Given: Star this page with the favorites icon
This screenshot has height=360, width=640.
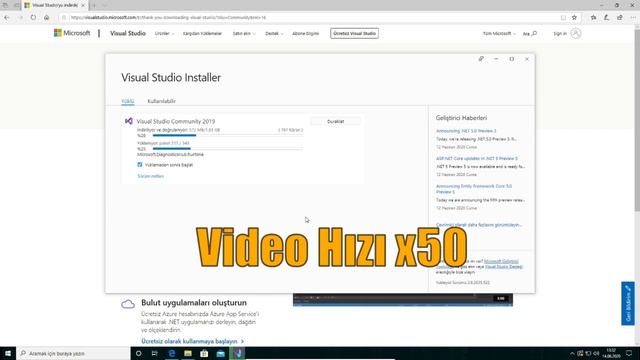Looking at the screenshot, I should (574, 18).
